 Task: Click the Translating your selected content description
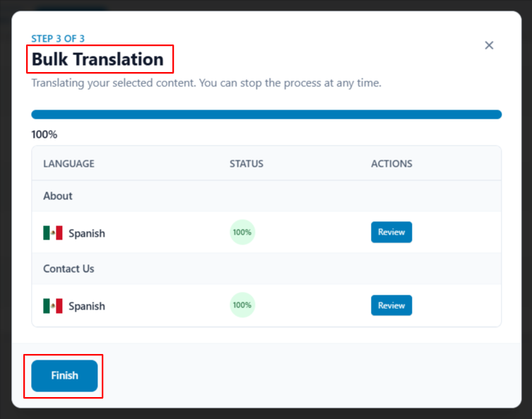[x=206, y=83]
